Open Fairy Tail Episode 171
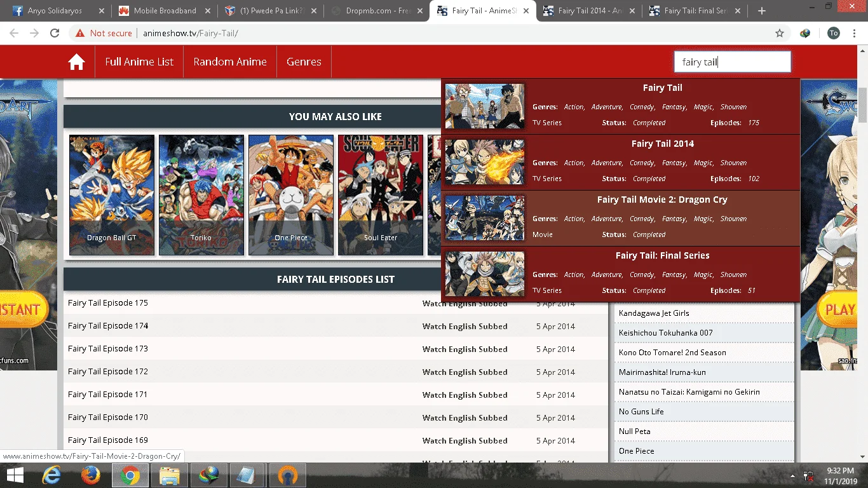 point(108,395)
